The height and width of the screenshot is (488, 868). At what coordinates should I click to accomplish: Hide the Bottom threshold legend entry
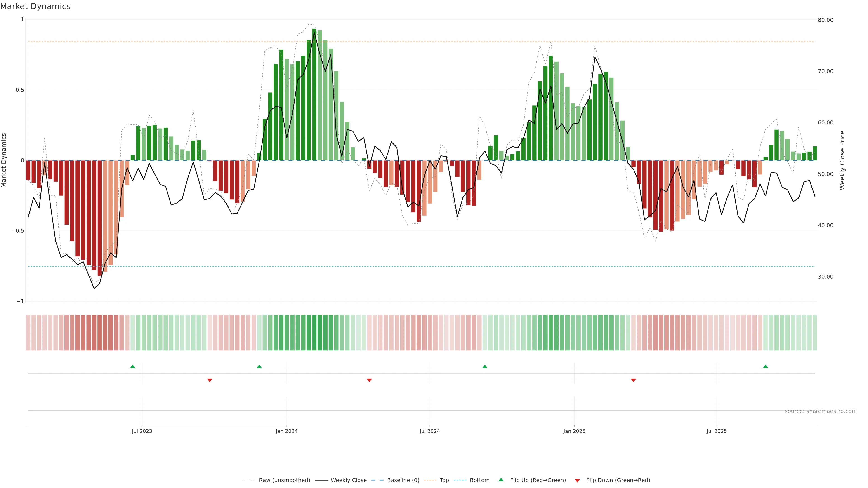[x=479, y=480]
